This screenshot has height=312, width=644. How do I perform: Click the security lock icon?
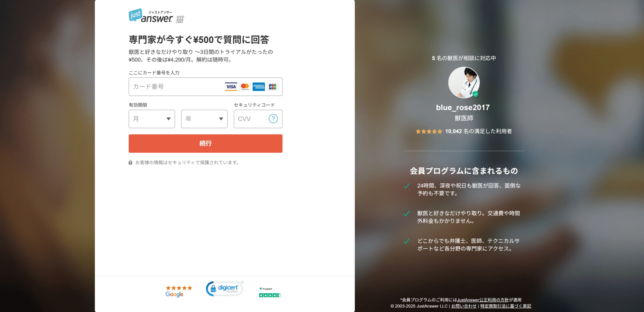[x=130, y=162]
